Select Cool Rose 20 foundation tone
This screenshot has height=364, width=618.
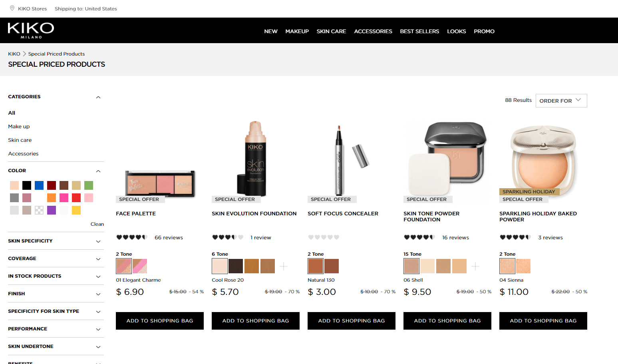pyautogui.click(x=220, y=266)
